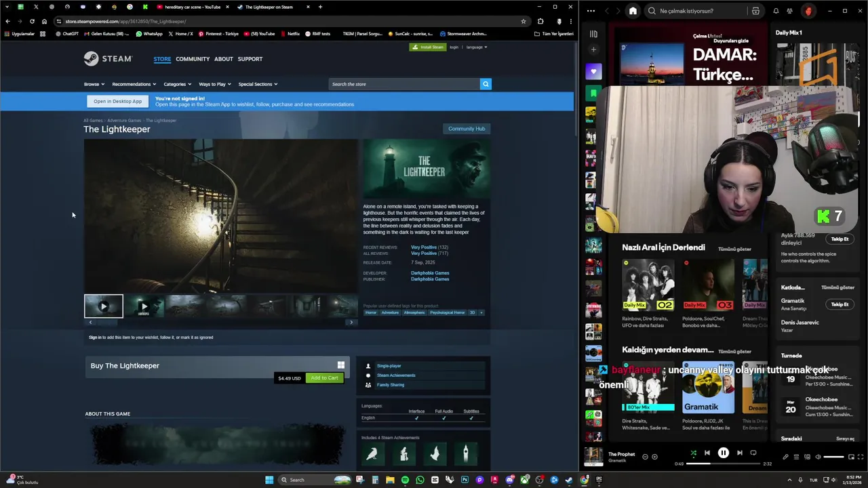Open Windows Start button
868x488 pixels.
click(x=269, y=480)
